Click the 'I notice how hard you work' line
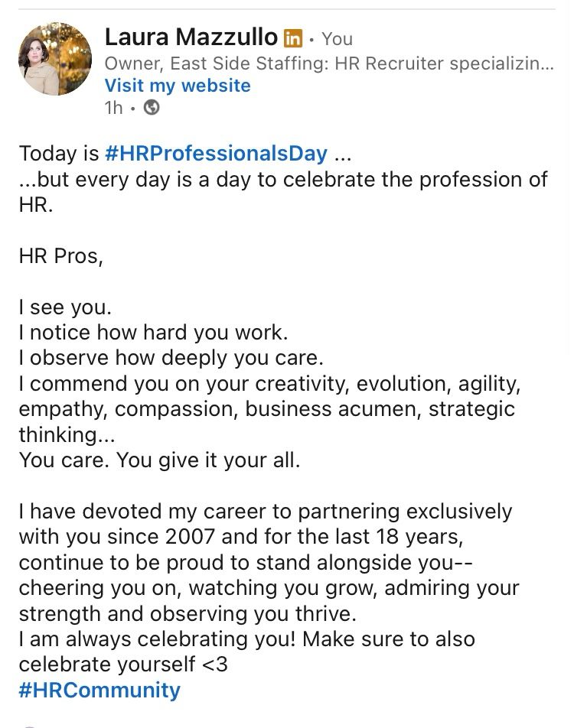This screenshot has height=728, width=574. (152, 333)
